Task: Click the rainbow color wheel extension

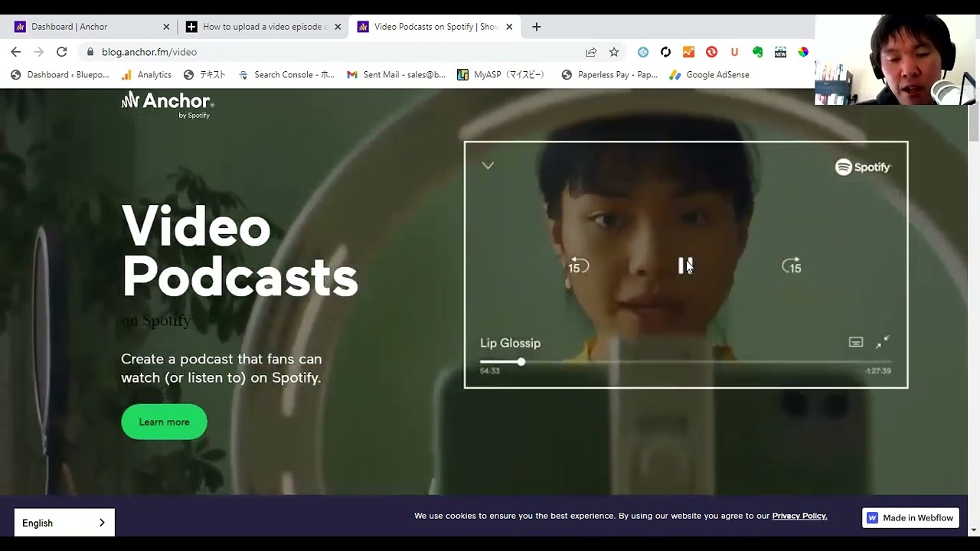Action: tap(803, 52)
